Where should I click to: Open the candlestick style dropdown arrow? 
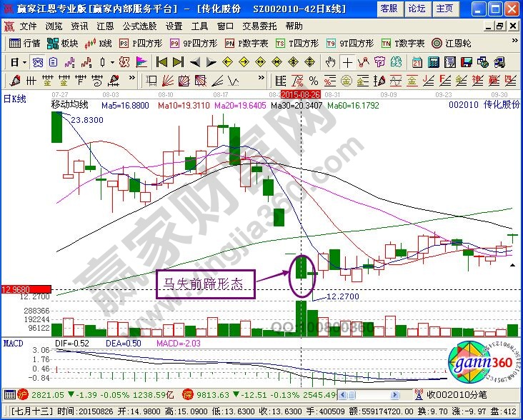113,62
